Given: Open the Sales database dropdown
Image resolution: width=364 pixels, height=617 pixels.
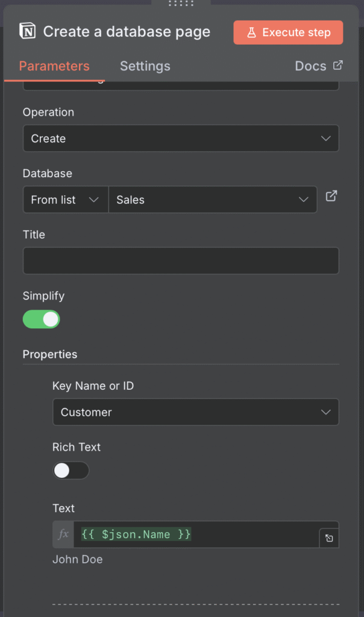Looking at the screenshot, I should tap(212, 200).
